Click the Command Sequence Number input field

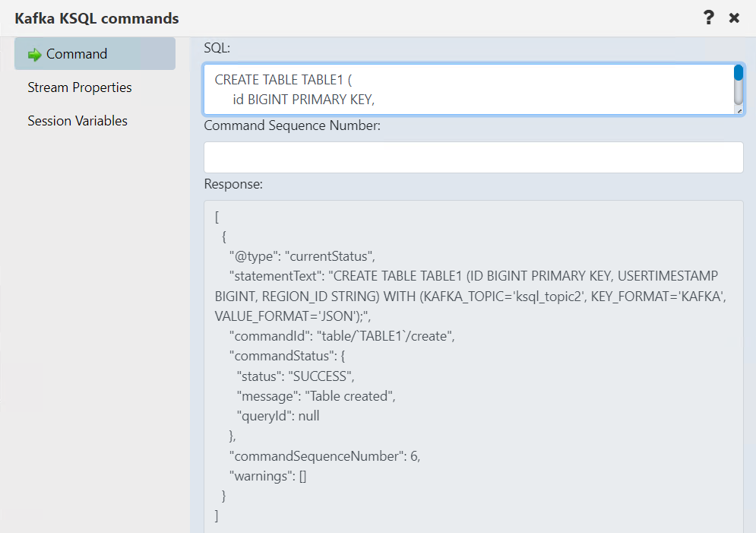point(473,157)
